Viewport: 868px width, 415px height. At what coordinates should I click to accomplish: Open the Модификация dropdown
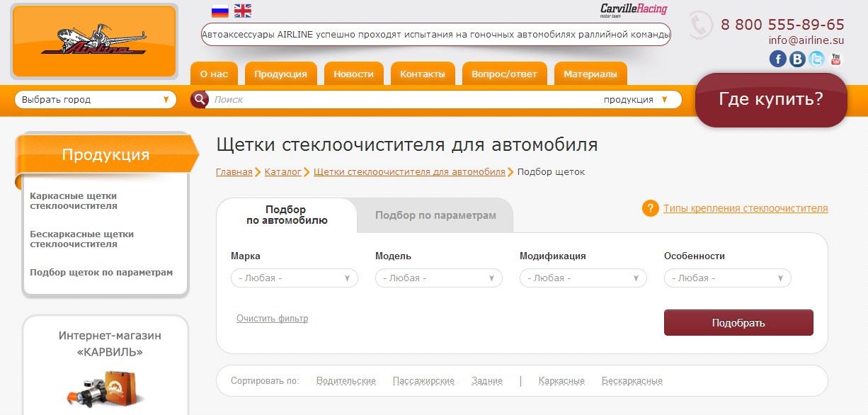(583, 278)
